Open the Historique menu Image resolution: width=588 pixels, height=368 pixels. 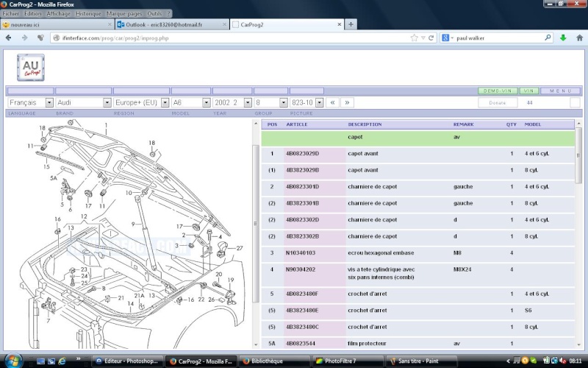[88, 13]
